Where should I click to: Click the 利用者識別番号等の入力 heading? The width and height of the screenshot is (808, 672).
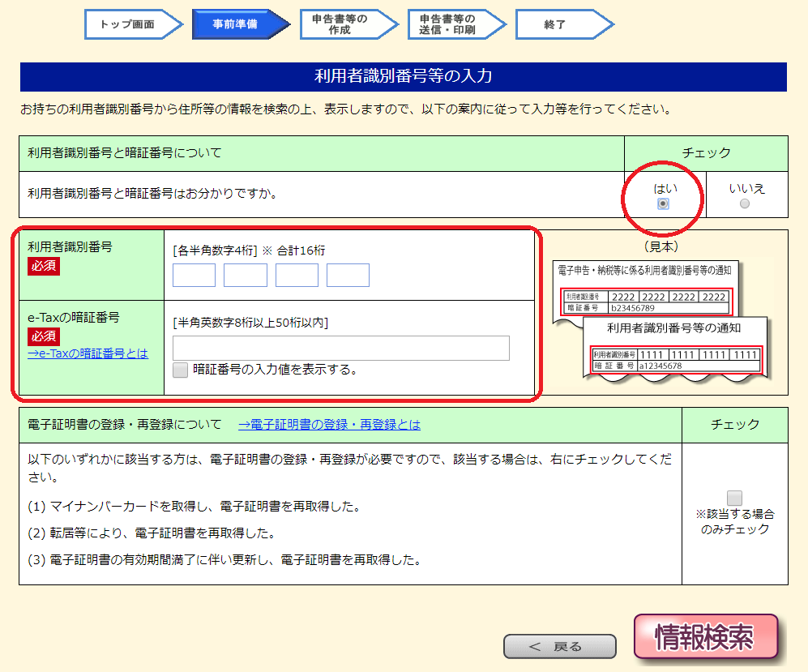click(404, 76)
